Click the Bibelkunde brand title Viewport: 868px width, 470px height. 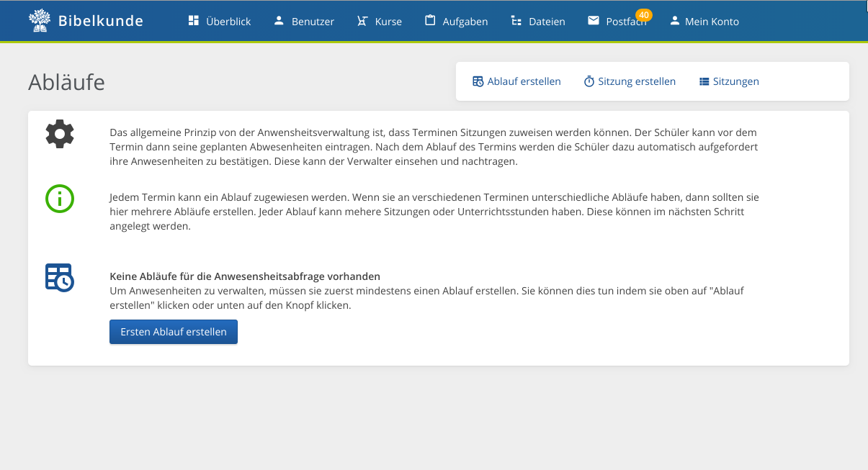[100, 21]
